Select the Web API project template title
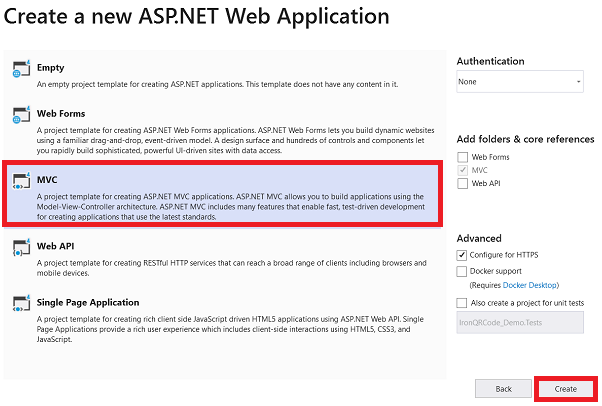The image size is (602, 406). pos(55,246)
